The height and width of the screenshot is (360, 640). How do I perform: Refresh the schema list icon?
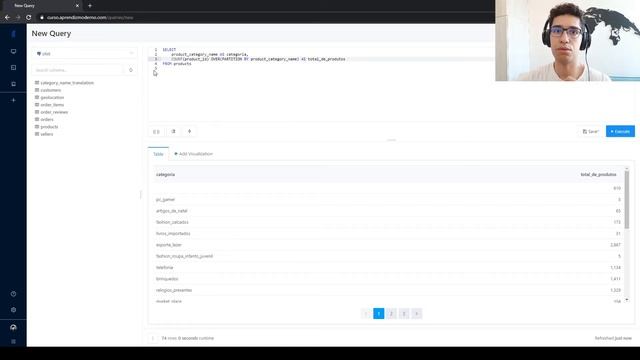[131, 70]
